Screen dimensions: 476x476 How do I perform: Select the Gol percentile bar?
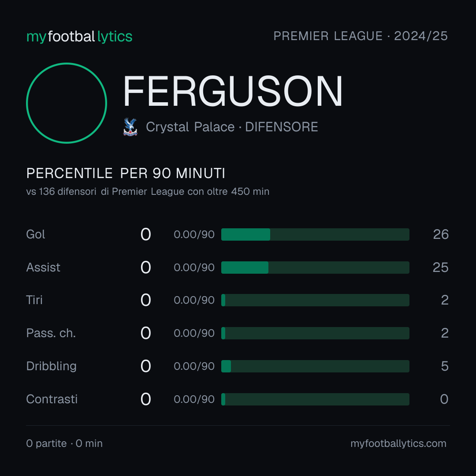pyautogui.click(x=315, y=234)
